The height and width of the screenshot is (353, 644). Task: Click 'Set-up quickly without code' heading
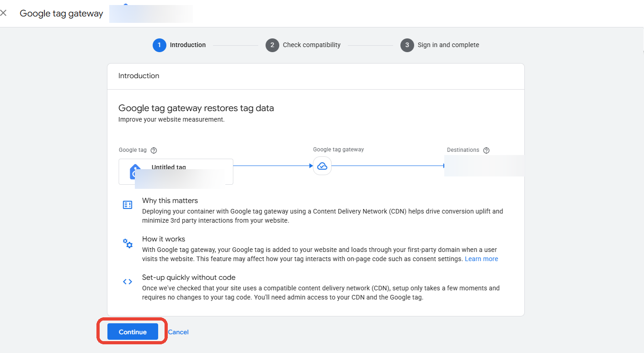click(189, 278)
